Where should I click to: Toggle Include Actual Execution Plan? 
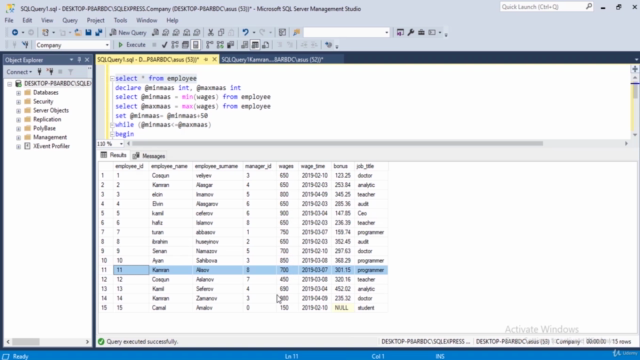209,45
